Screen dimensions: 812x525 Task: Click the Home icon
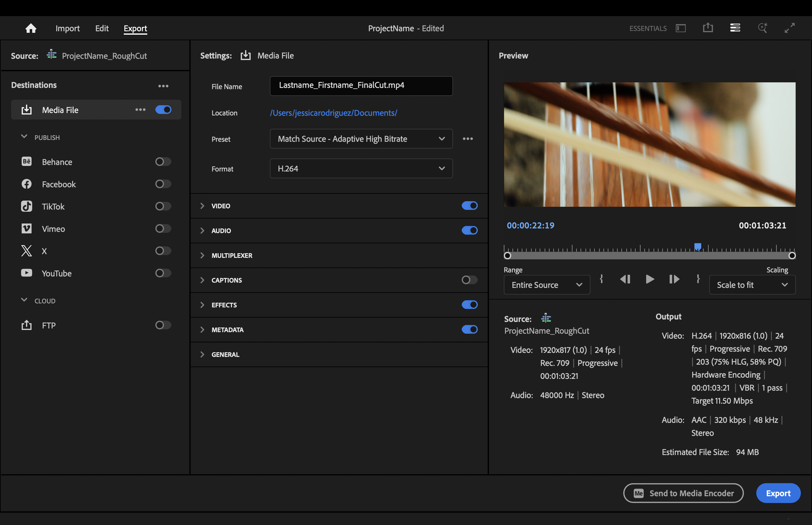(x=31, y=28)
